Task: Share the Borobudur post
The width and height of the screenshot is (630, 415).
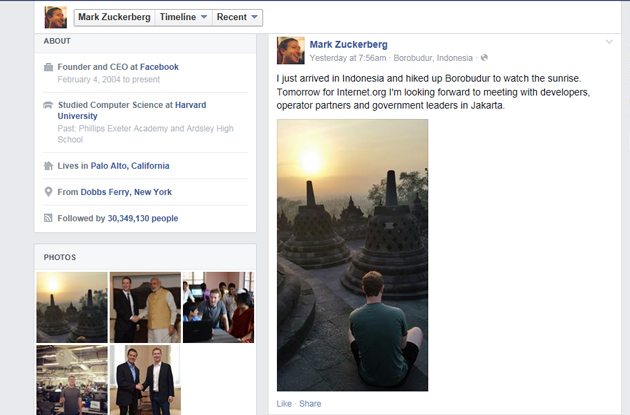Action: tap(310, 404)
